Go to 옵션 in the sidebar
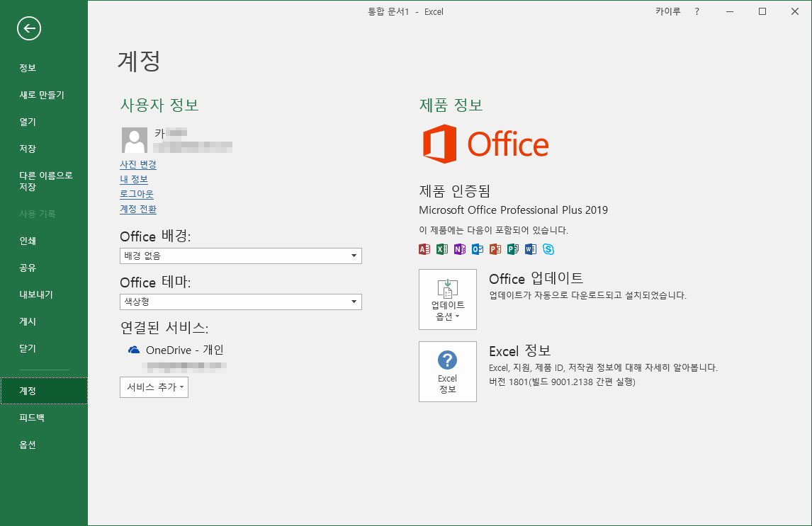 coord(28,445)
